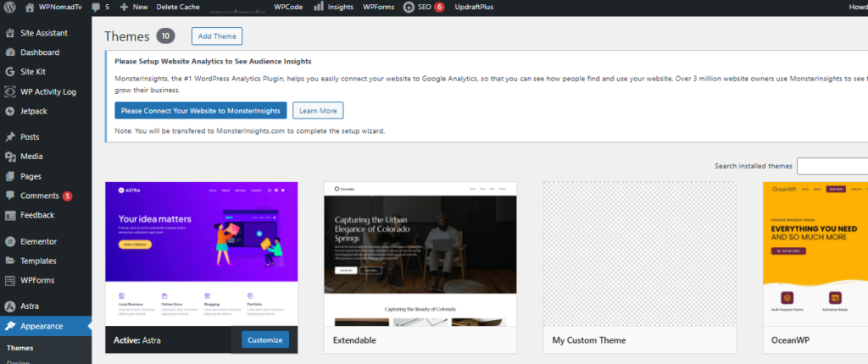Open the comments bubble icon in admin bar
868x364 pixels.
[97, 7]
